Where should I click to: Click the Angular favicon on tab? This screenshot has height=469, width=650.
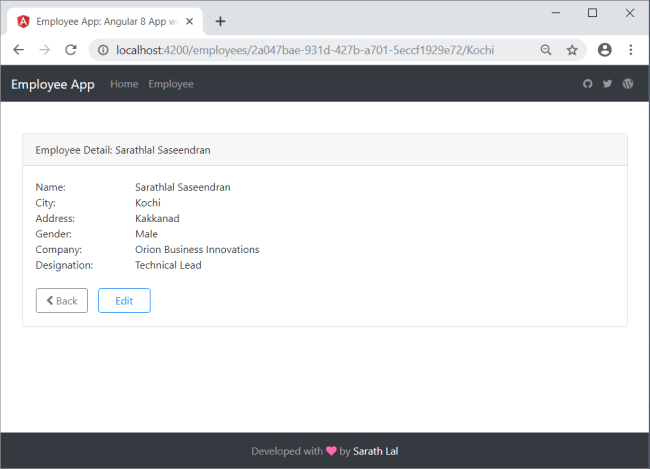point(23,21)
